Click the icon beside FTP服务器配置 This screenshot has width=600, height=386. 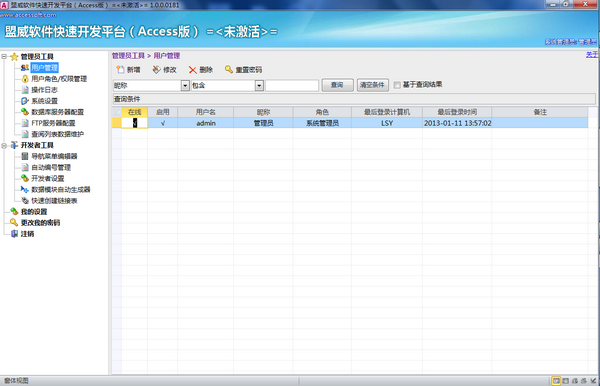pos(25,123)
